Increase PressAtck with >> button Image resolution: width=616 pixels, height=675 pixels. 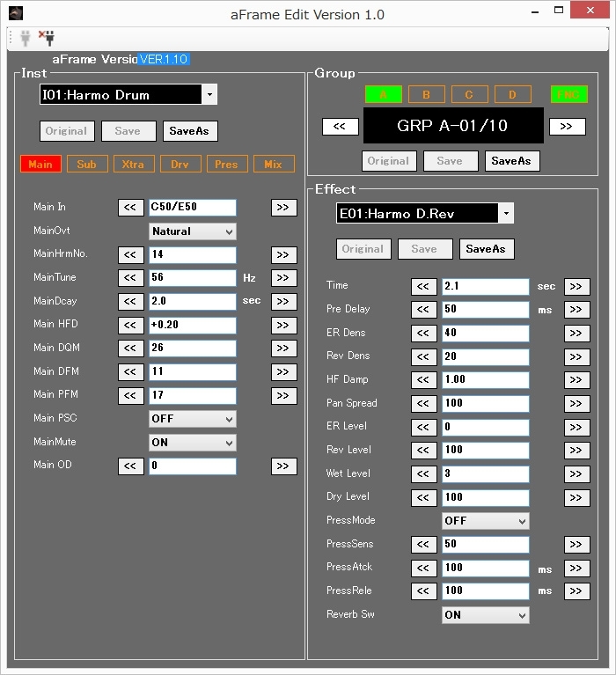(x=576, y=569)
